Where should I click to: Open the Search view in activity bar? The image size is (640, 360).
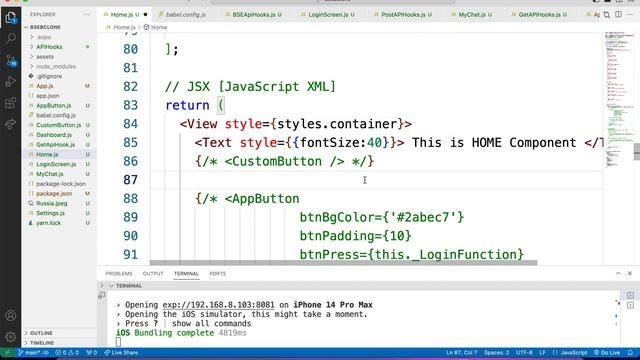pyautogui.click(x=11, y=39)
